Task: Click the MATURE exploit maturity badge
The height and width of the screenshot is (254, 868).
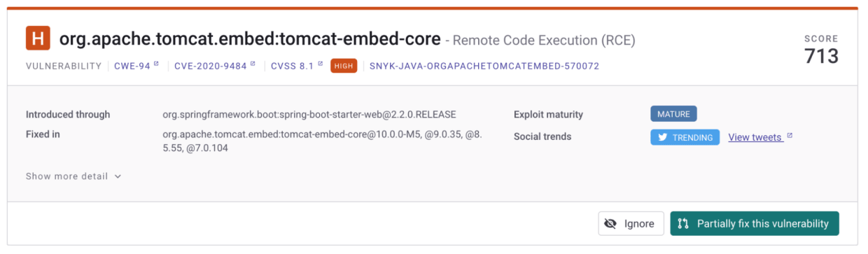Action: [x=673, y=114]
